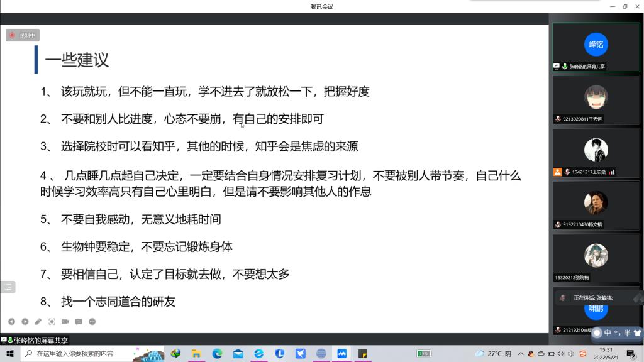Open the slide list panel button

click(x=8, y=287)
